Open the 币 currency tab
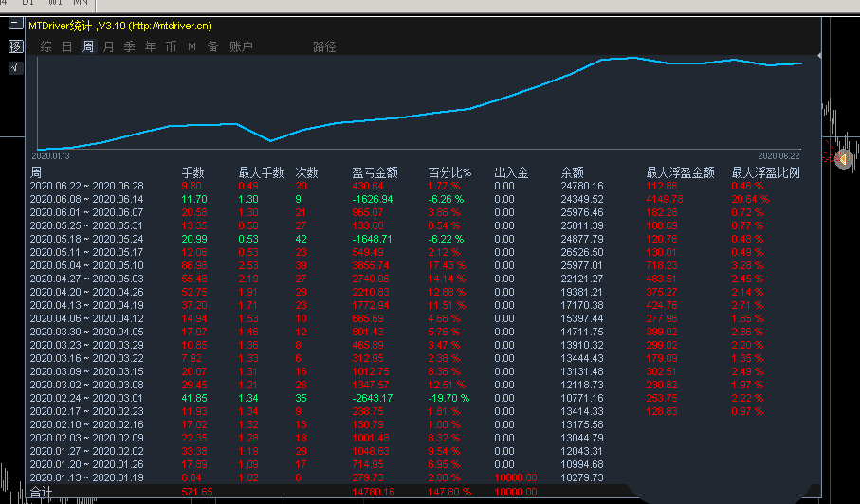The height and width of the screenshot is (504, 860). click(171, 46)
